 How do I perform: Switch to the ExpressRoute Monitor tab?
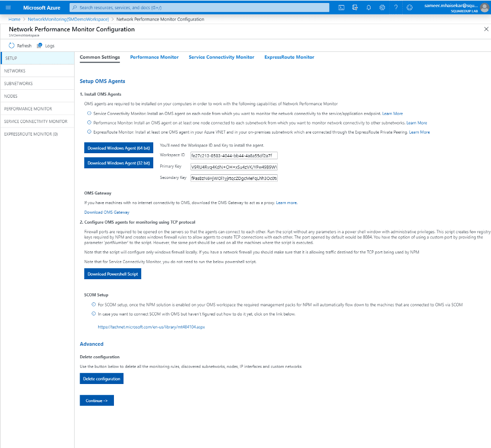289,57
